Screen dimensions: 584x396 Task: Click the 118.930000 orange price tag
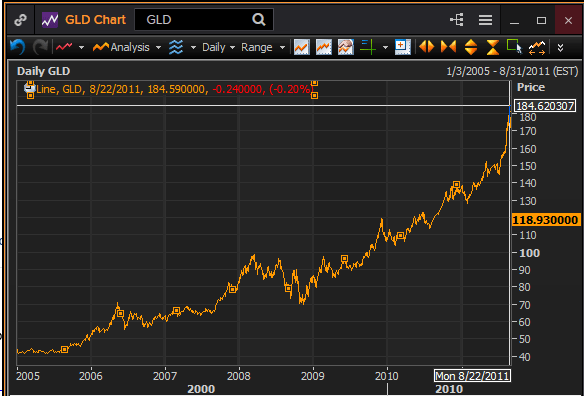pos(546,220)
